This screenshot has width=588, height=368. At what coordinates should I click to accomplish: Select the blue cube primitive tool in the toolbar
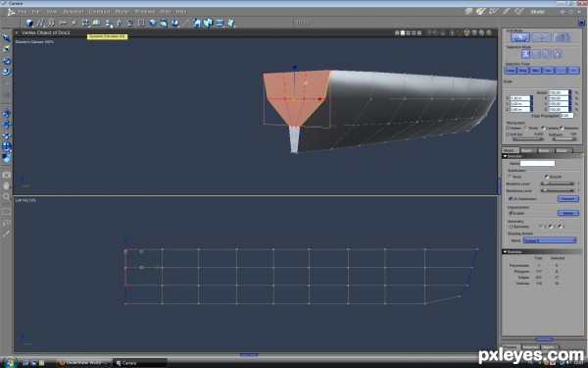(28, 23)
